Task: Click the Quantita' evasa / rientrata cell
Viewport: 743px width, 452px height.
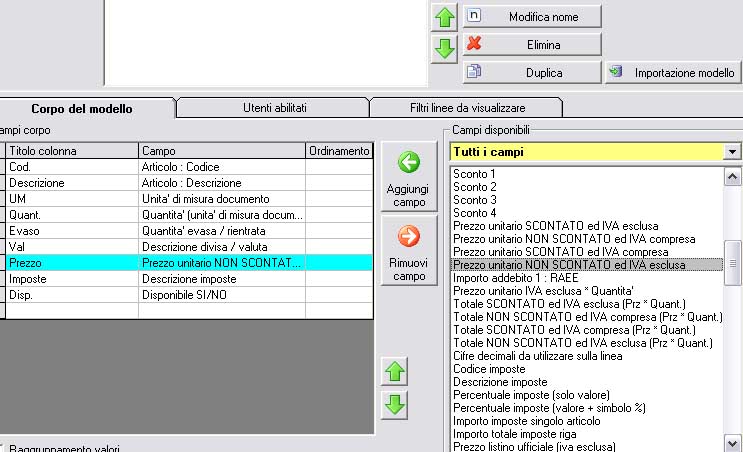Action: pos(222,231)
